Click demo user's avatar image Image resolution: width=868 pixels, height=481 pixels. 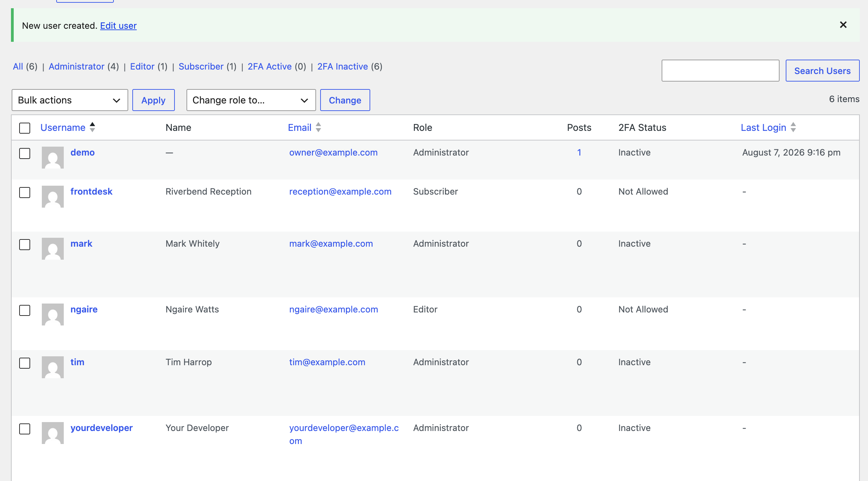point(53,158)
